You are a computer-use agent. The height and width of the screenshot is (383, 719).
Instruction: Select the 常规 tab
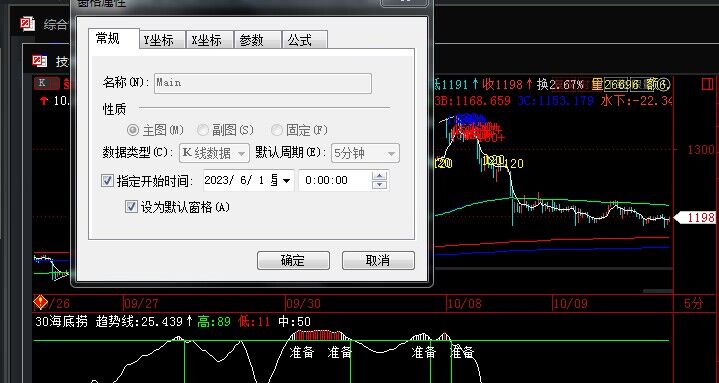click(114, 39)
